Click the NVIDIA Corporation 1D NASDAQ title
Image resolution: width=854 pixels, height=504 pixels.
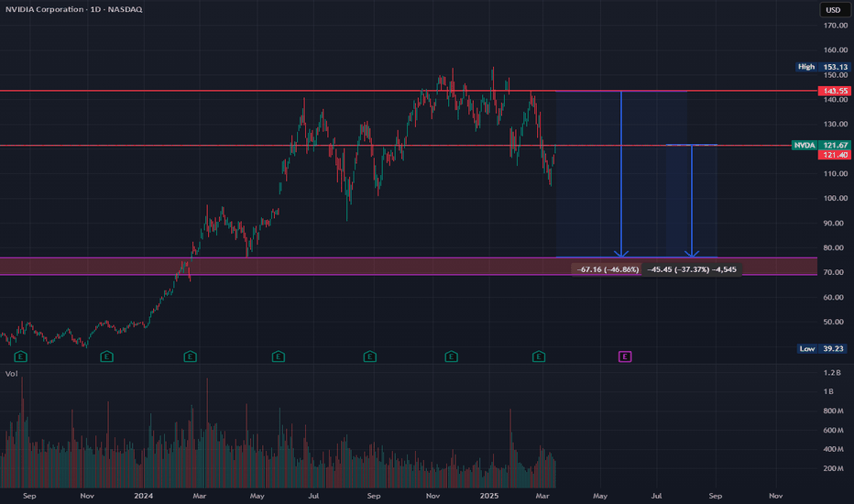74,9
